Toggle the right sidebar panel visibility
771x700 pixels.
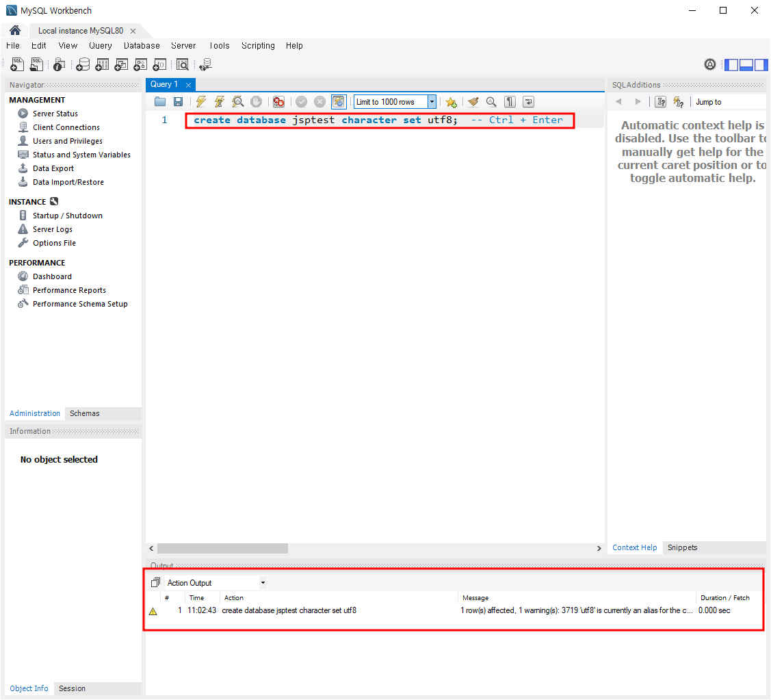point(761,64)
